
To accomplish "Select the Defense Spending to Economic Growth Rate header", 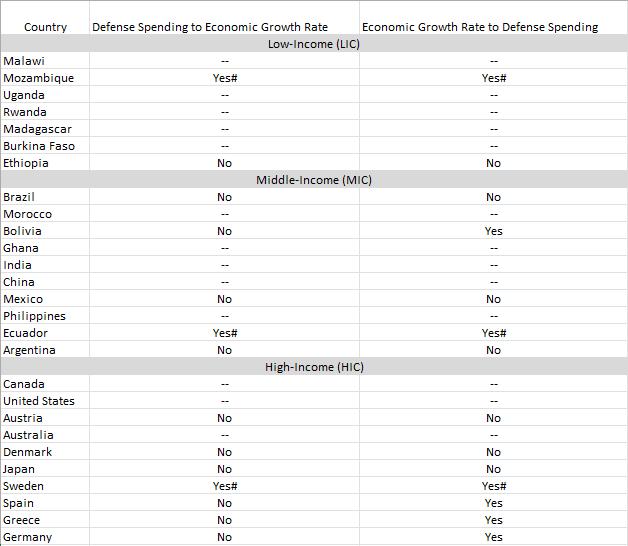I will 224,27.
